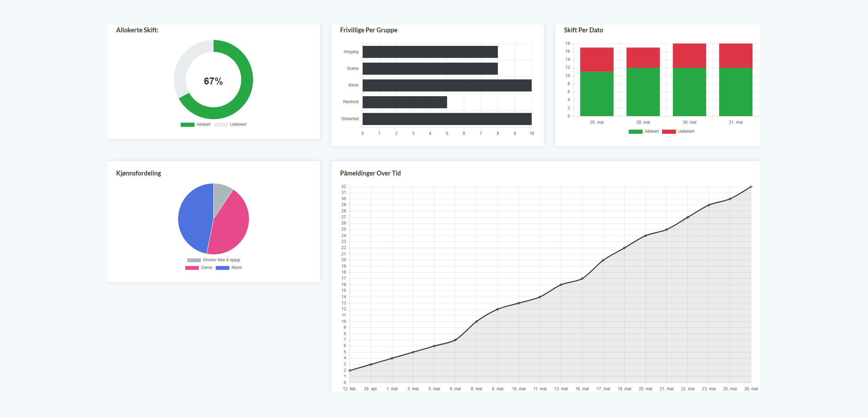Click the red segment of 28. mai bar
Viewport: 868px width, 417px height.
(596, 59)
